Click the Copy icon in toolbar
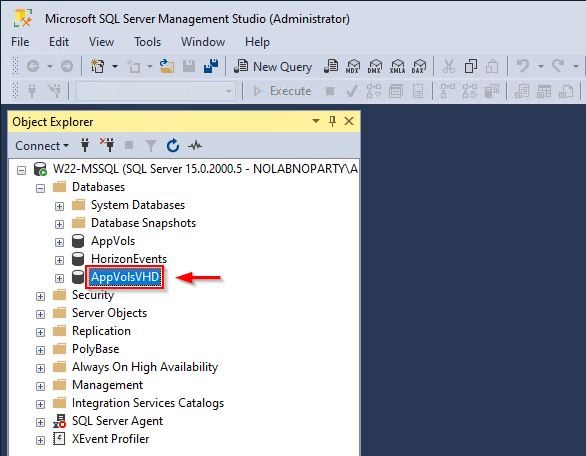This screenshot has height=456, width=586. pos(471,67)
